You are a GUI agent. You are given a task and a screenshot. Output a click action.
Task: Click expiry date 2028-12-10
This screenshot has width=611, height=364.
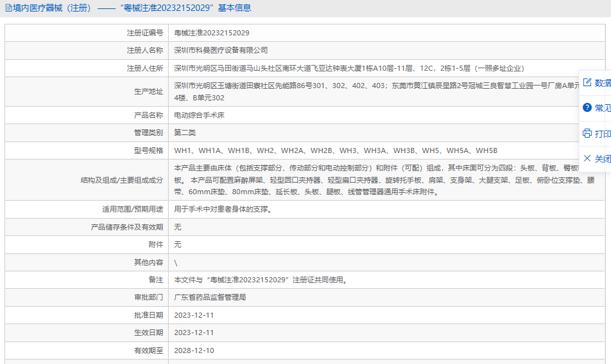[x=194, y=350]
